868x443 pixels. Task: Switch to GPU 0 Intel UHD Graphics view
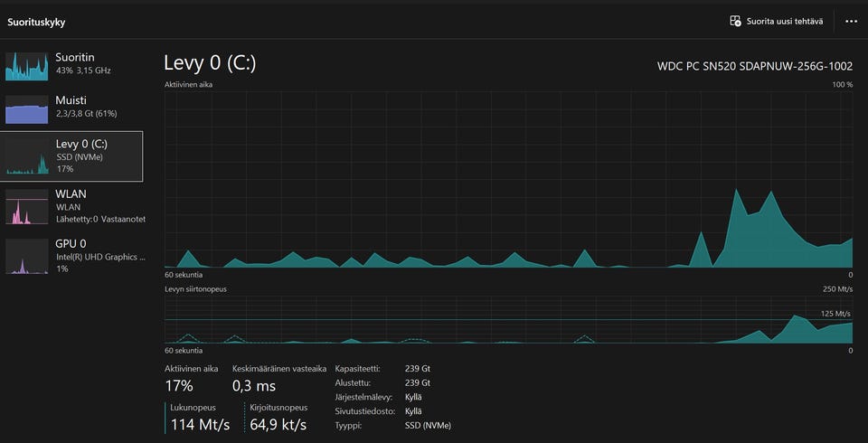pos(72,255)
